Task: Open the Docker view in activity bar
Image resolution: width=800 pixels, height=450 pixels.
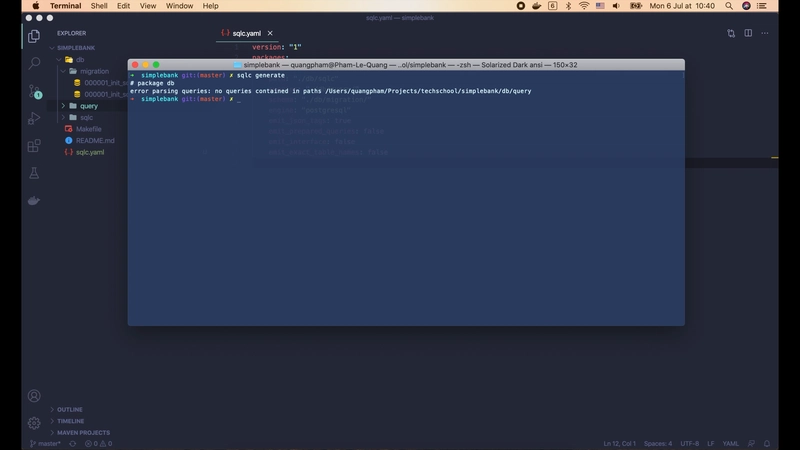Action: tap(34, 200)
